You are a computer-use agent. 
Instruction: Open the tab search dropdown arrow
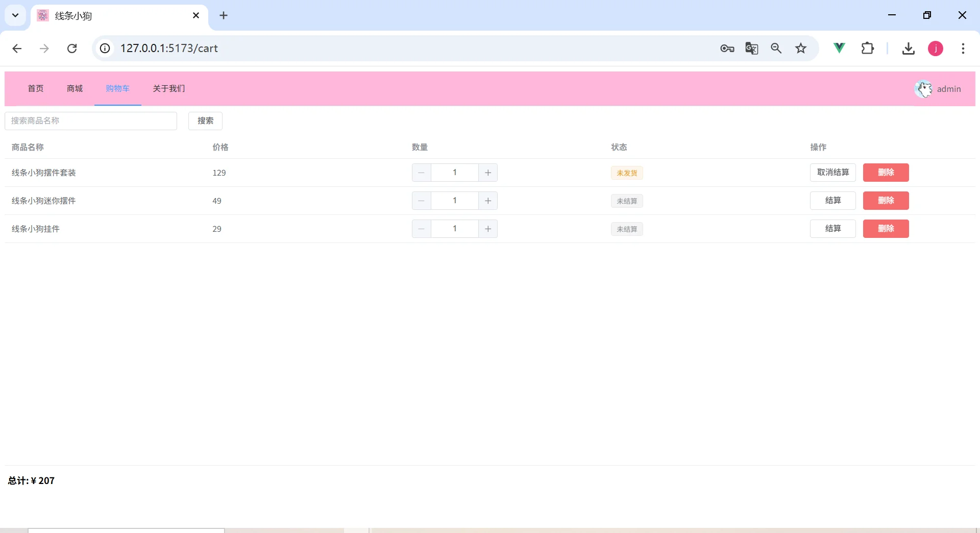pos(15,15)
